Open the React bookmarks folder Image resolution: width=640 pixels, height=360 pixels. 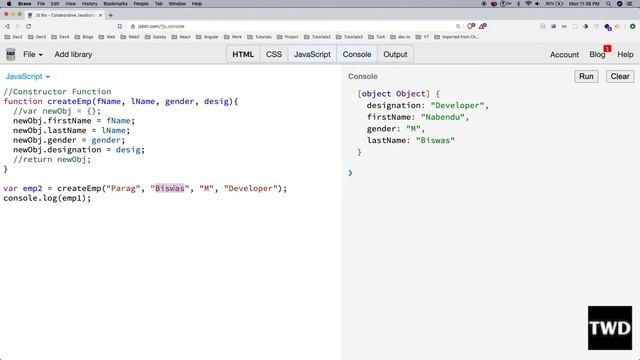(x=181, y=37)
